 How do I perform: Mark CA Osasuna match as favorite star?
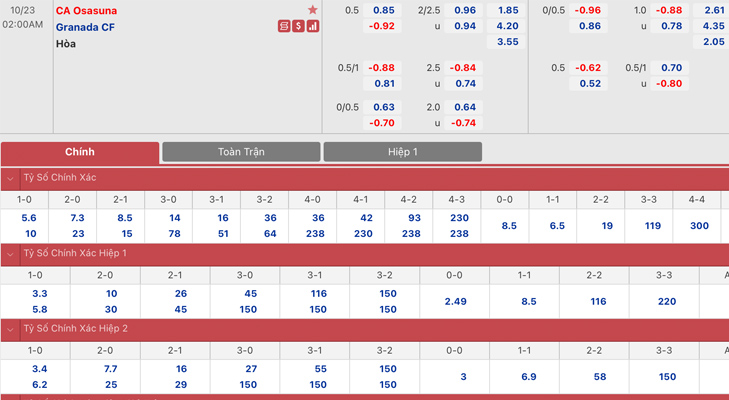pos(312,10)
